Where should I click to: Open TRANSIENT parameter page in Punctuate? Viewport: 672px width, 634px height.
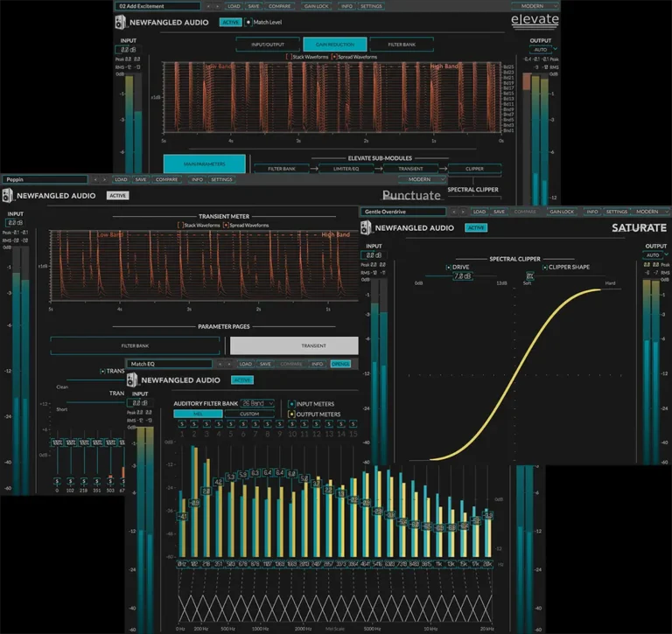[294, 345]
